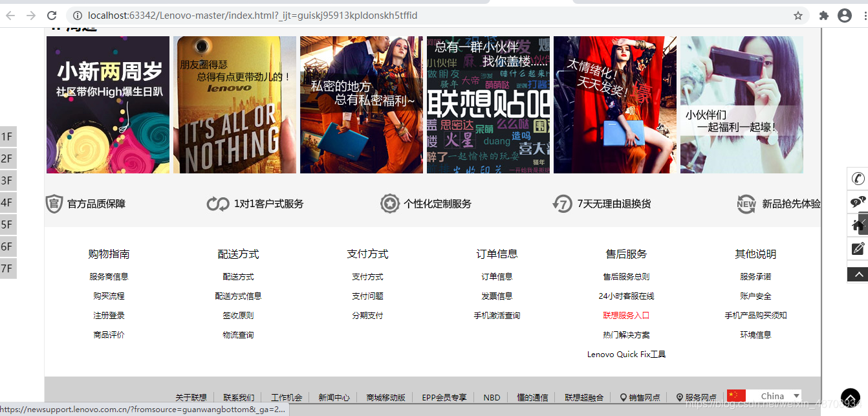Open the 物流查询 link
This screenshot has height=416, width=868.
[238, 334]
